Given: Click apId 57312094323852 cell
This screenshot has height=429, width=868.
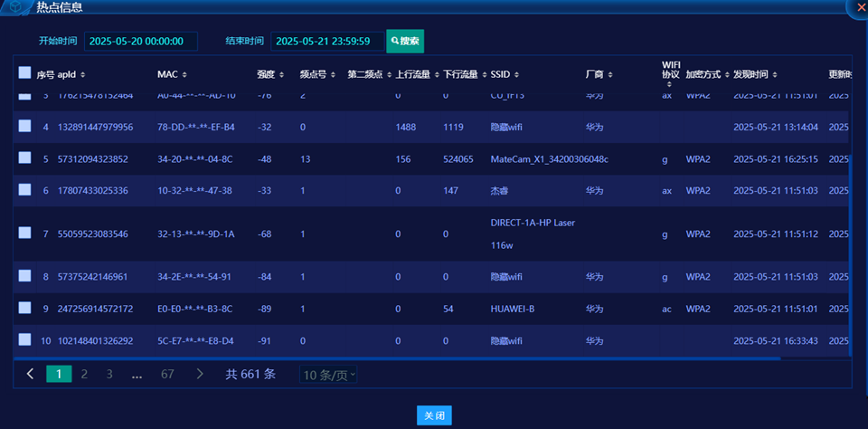Looking at the screenshot, I should (93, 159).
